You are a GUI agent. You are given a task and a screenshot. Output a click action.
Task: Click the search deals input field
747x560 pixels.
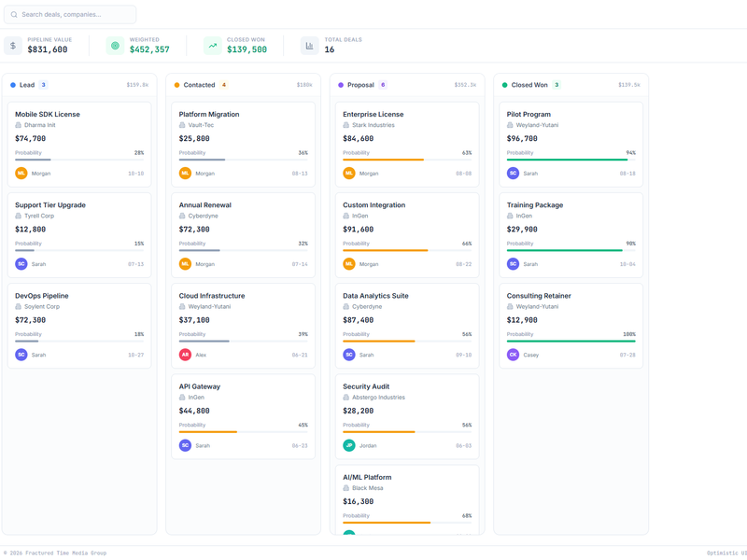click(70, 15)
